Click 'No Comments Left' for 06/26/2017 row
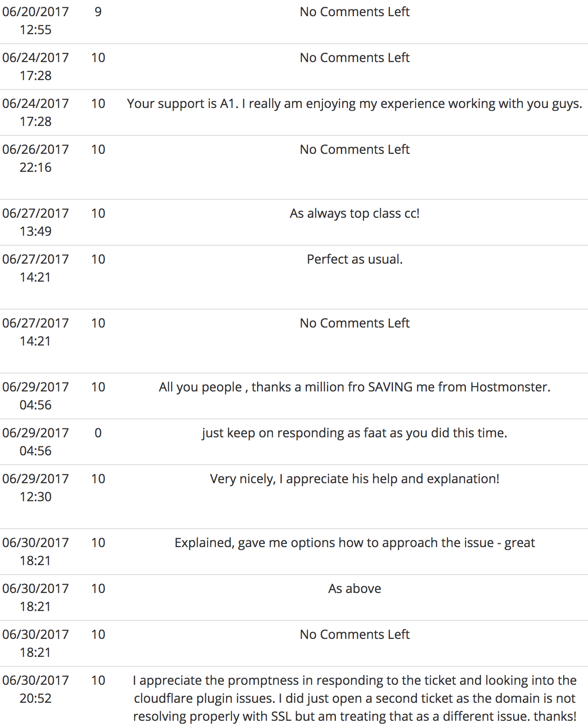The height and width of the screenshot is (728, 588). [355, 149]
